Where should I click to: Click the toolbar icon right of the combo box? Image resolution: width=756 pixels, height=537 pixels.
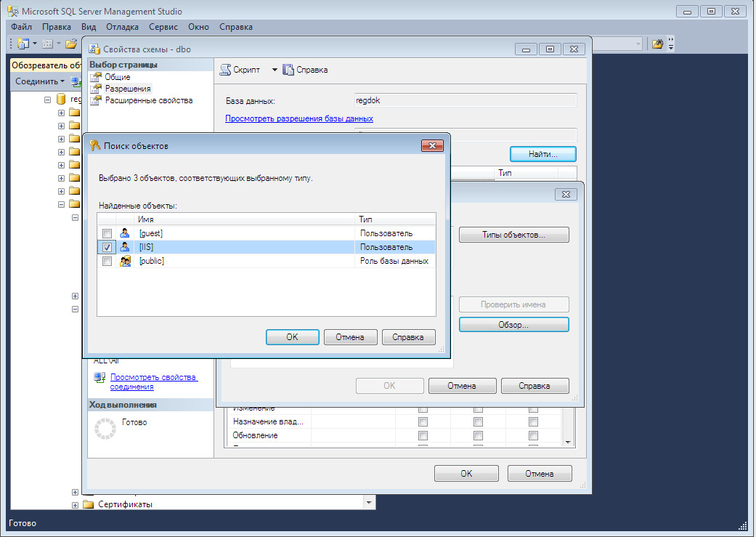point(658,44)
